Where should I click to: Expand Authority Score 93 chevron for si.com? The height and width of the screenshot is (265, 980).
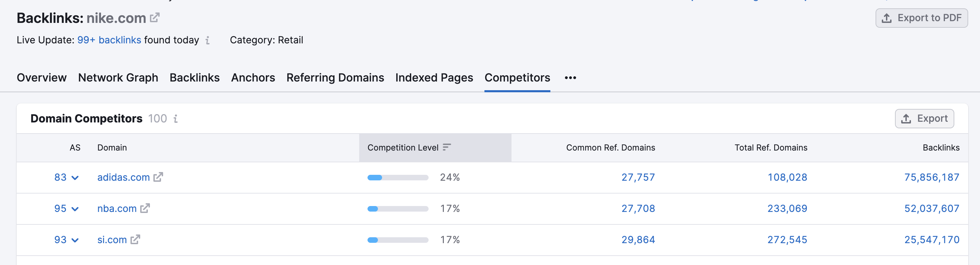click(x=75, y=240)
